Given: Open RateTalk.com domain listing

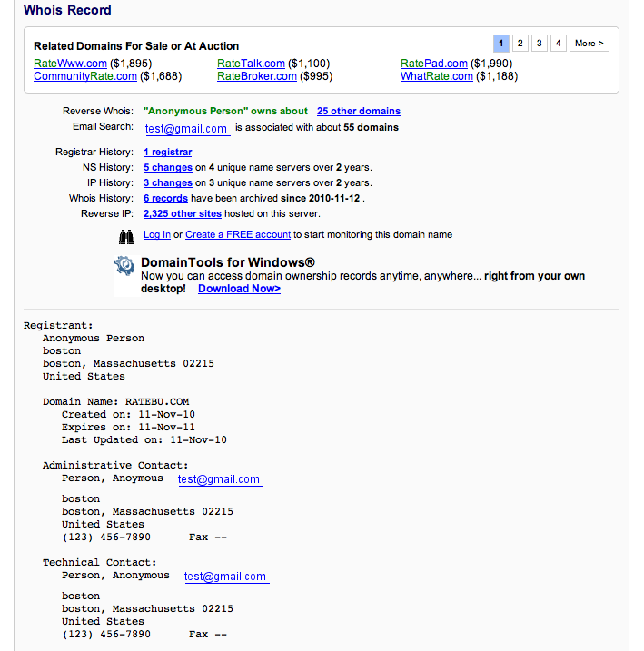Looking at the screenshot, I should click(x=251, y=64).
